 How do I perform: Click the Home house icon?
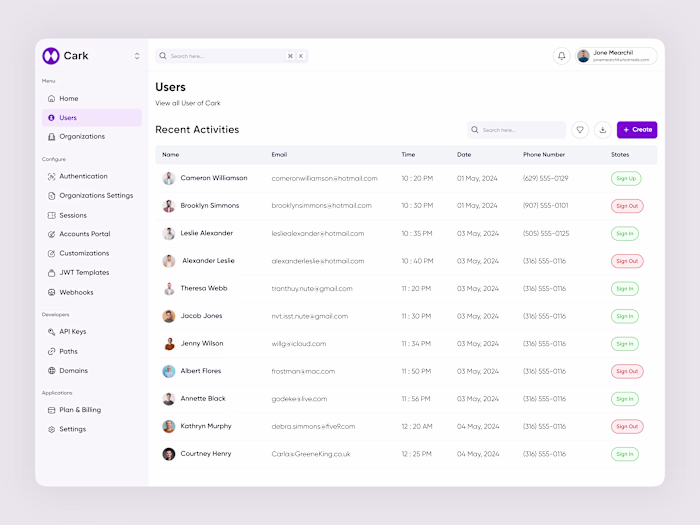tap(51, 98)
